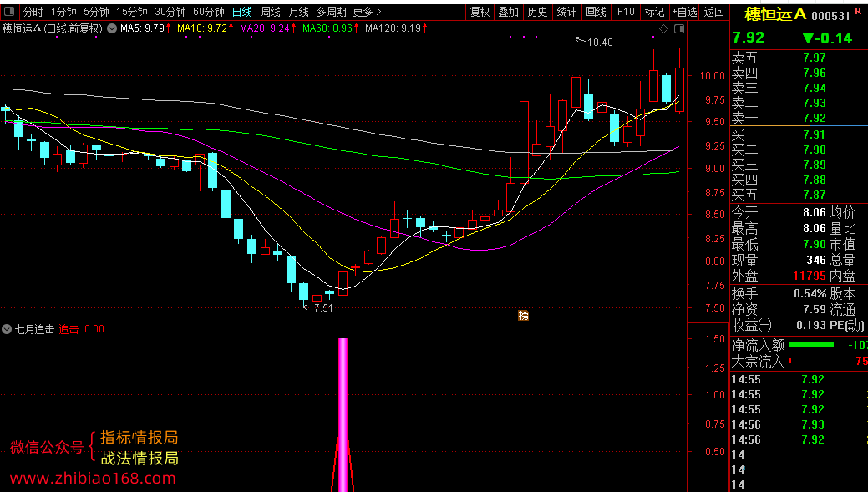Click the panel layout icon before 分时
The width and height of the screenshot is (868, 492).
coord(9,11)
